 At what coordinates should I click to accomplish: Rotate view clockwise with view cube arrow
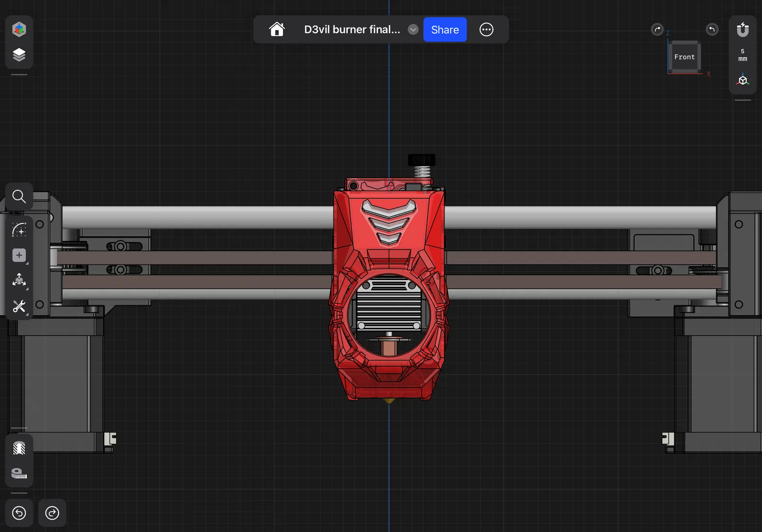[x=657, y=30]
